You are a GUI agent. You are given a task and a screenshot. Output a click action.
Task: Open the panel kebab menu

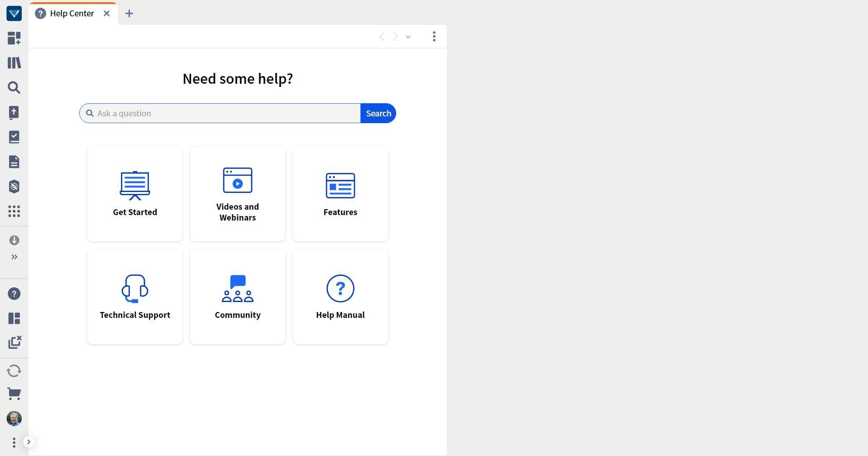pyautogui.click(x=434, y=36)
